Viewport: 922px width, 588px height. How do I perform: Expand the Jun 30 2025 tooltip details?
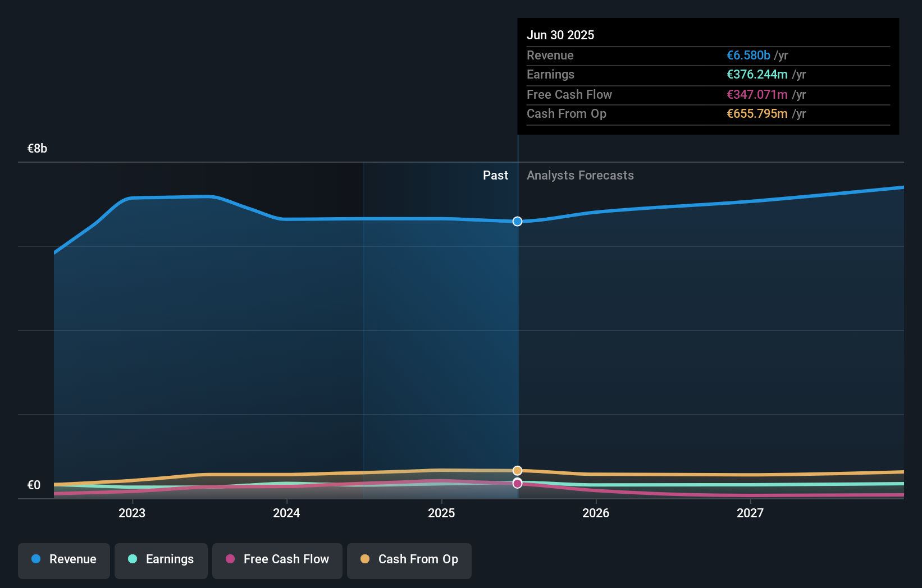(560, 35)
